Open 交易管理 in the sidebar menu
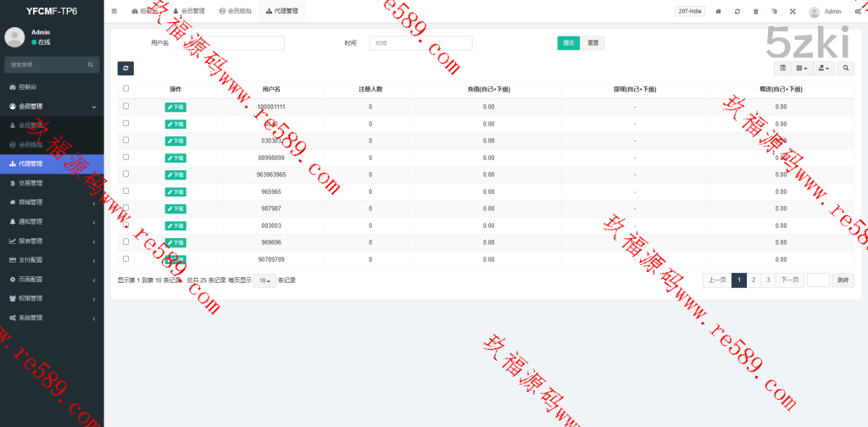This screenshot has height=427, width=868. [31, 183]
